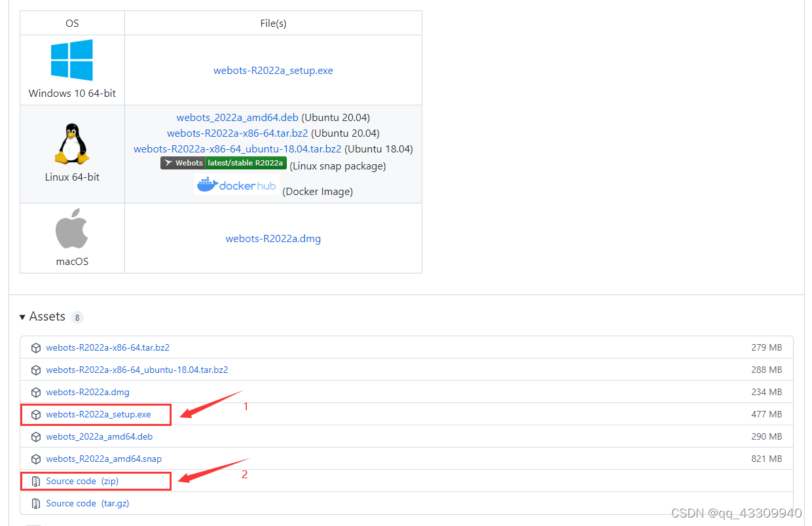The width and height of the screenshot is (812, 526).
Task: Click package icon beside webots-R2022a_setup.exe asset
Action: (36, 415)
